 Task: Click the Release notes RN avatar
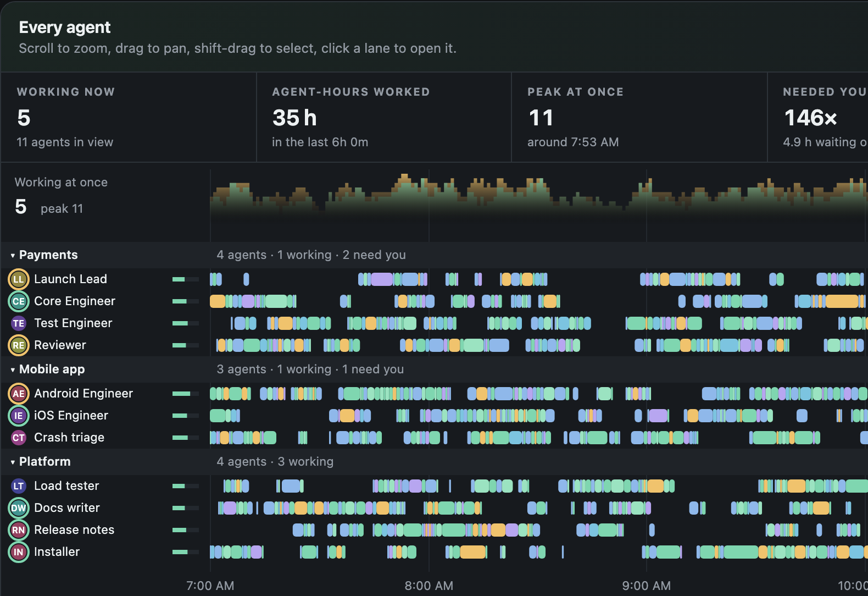pyautogui.click(x=19, y=530)
